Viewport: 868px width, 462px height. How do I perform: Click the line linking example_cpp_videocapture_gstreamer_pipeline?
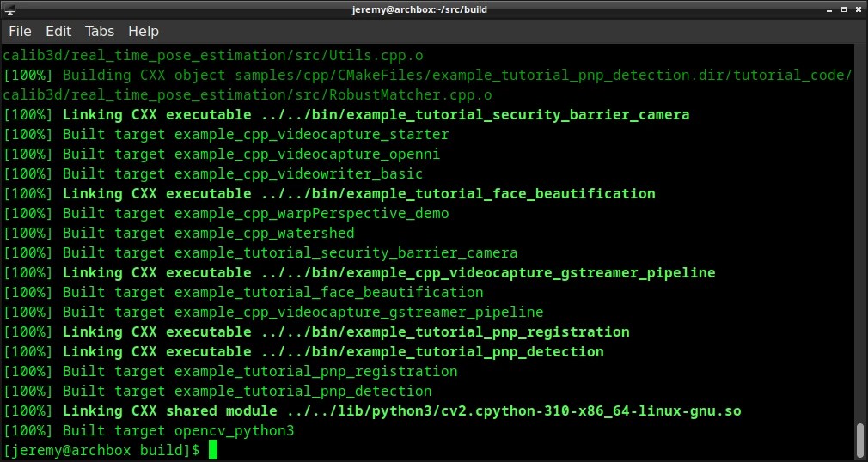pos(359,273)
